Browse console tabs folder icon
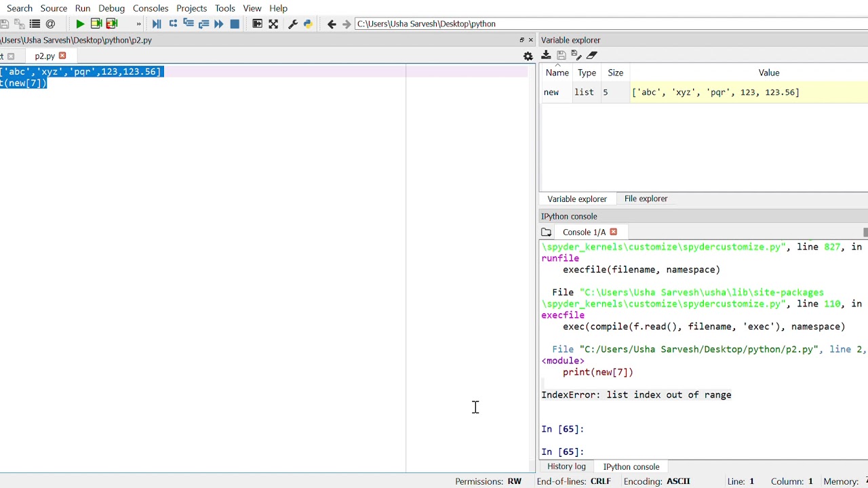 tap(547, 232)
